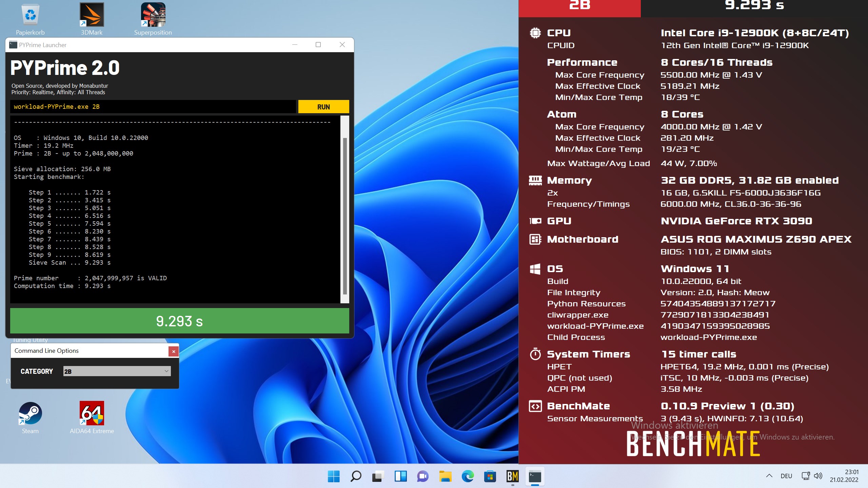Screen dimensions: 868x488
Task: Click '5500.00 MHz @ 1.43 V' value
Action: click(711, 75)
